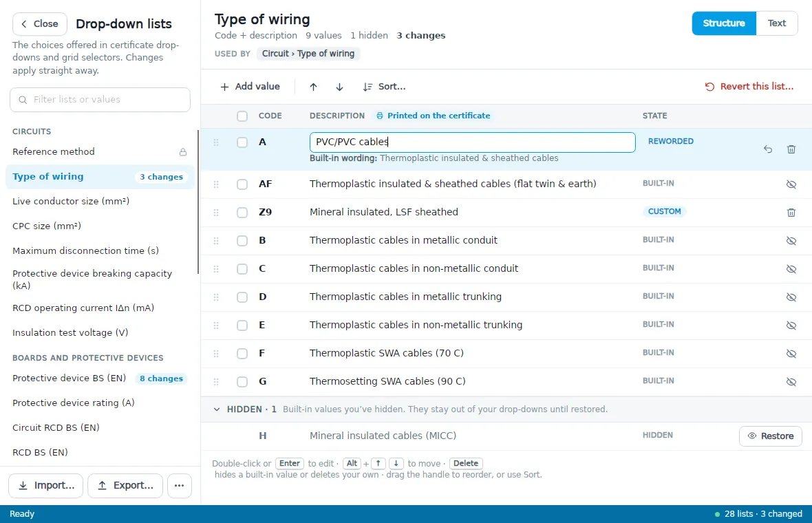Click the Filter lists or values field

point(100,99)
